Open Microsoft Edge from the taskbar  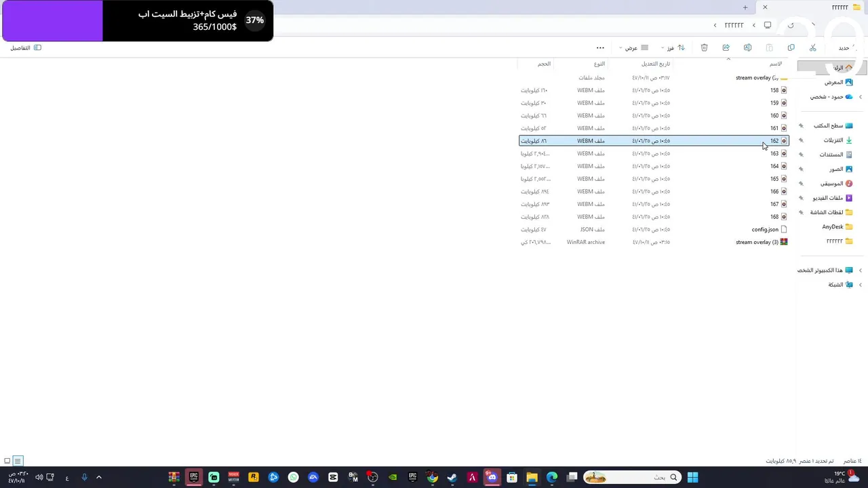tap(552, 477)
